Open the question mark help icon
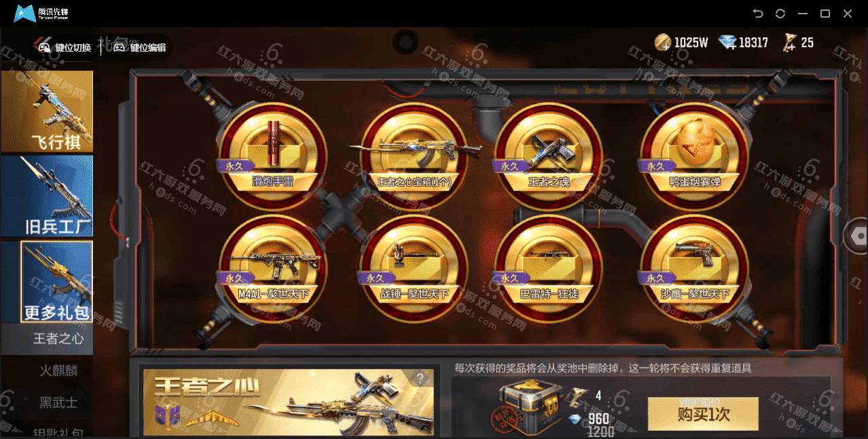The image size is (868, 439). point(420,379)
